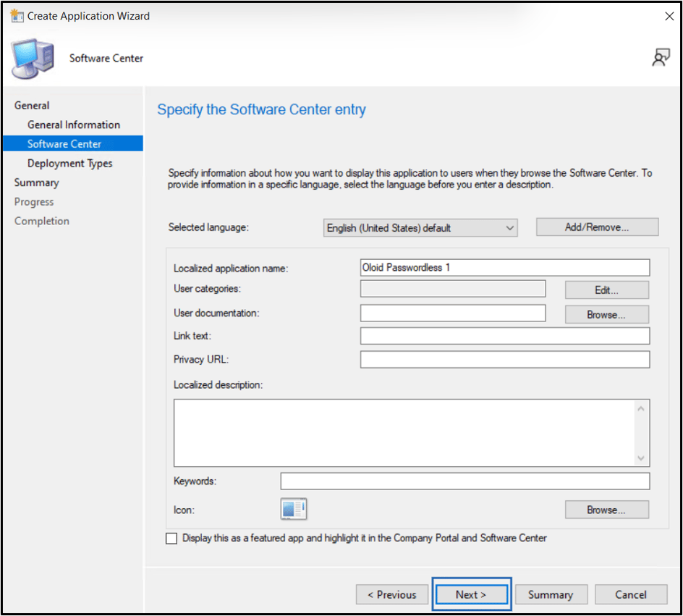Select Summary in the left navigation

[x=37, y=182]
